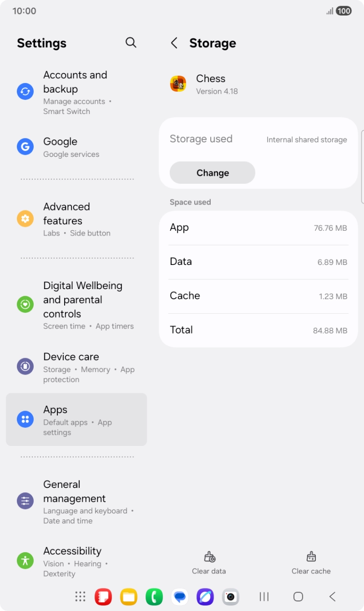Tap the home navigation button
Image resolution: width=364 pixels, height=611 pixels.
(x=298, y=597)
